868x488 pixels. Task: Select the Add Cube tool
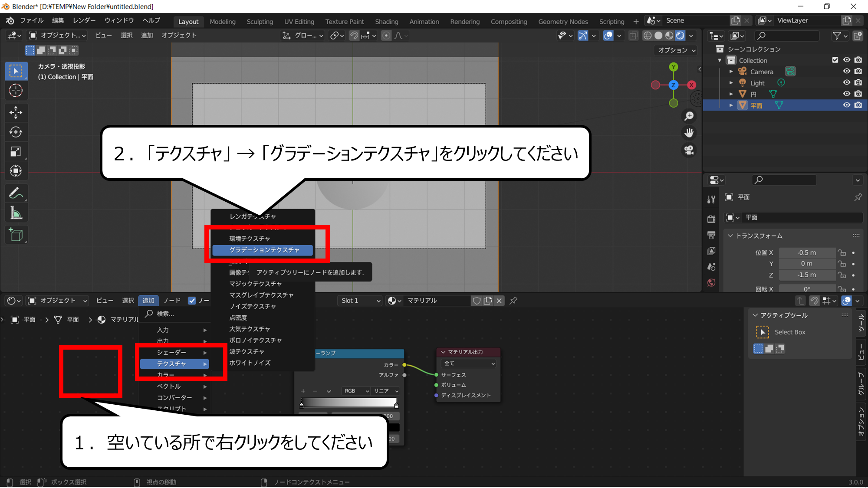(16, 235)
